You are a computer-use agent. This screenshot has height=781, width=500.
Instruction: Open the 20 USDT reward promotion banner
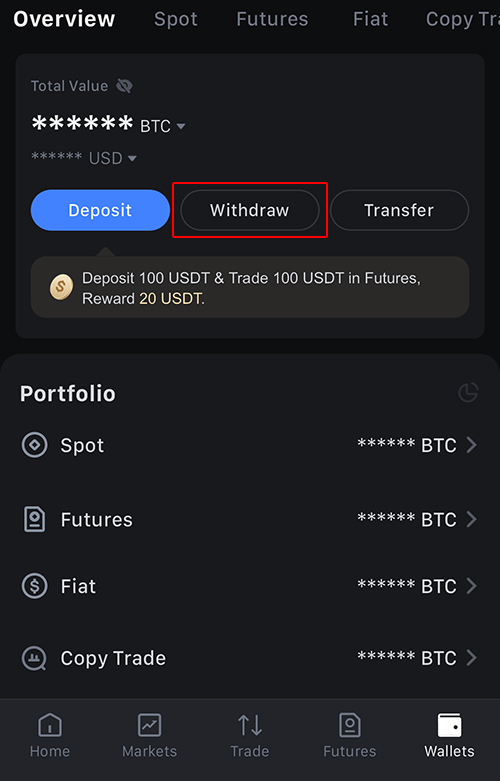250,287
